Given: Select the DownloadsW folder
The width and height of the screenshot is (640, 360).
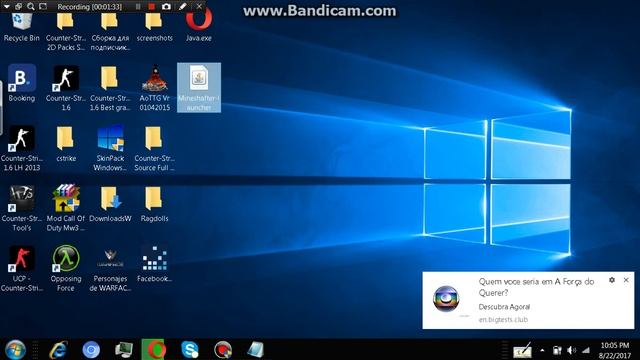Looking at the screenshot, I should coord(110,204).
